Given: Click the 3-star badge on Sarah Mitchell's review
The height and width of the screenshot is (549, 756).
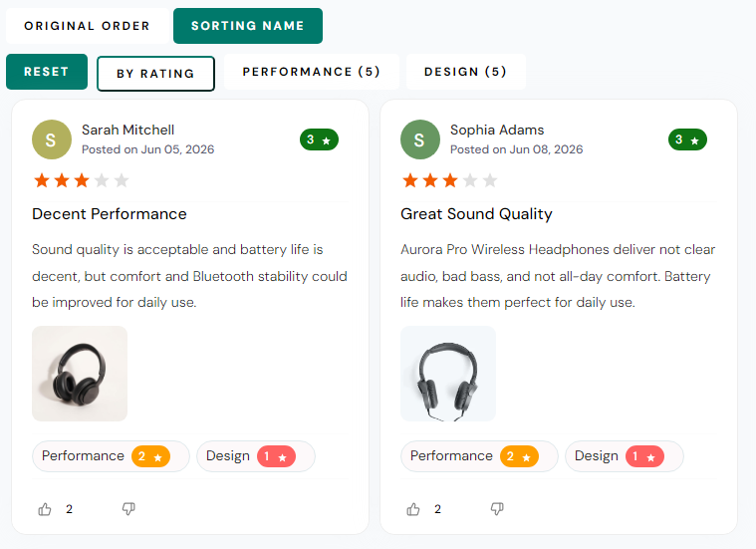Looking at the screenshot, I should (319, 139).
